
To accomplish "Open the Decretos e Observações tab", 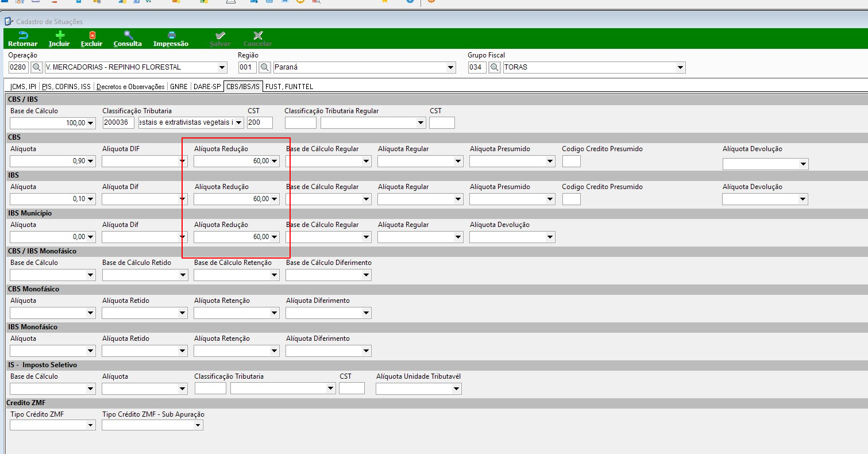I will (130, 87).
